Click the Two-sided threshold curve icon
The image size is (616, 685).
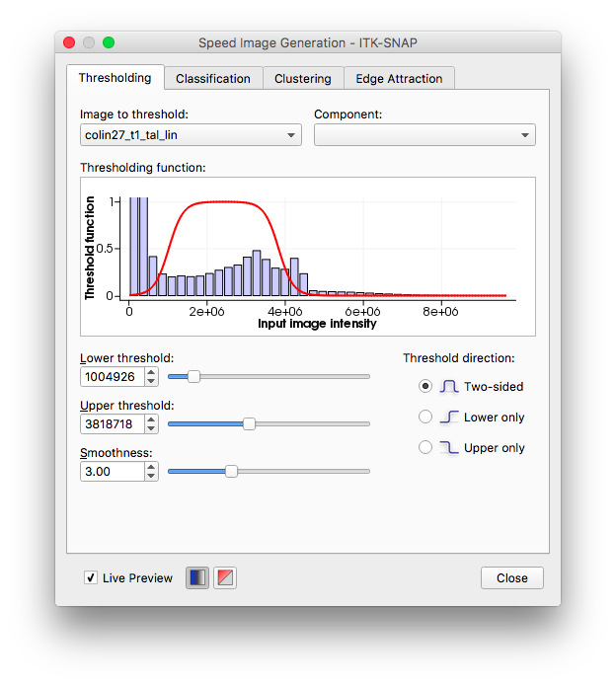point(449,387)
